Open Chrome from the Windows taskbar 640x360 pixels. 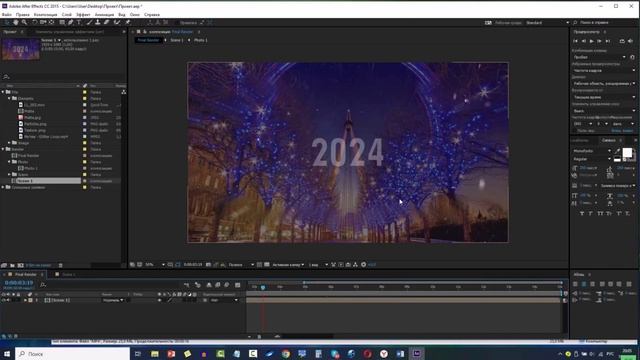(286, 353)
